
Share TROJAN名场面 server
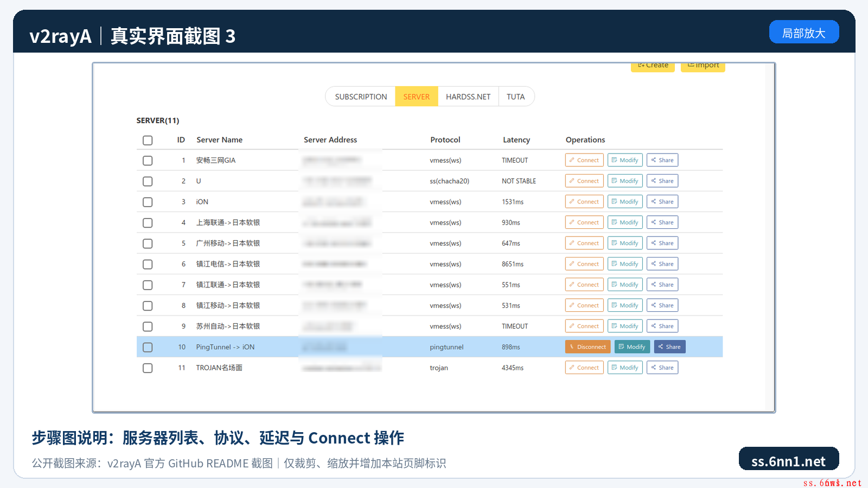pyautogui.click(x=662, y=368)
